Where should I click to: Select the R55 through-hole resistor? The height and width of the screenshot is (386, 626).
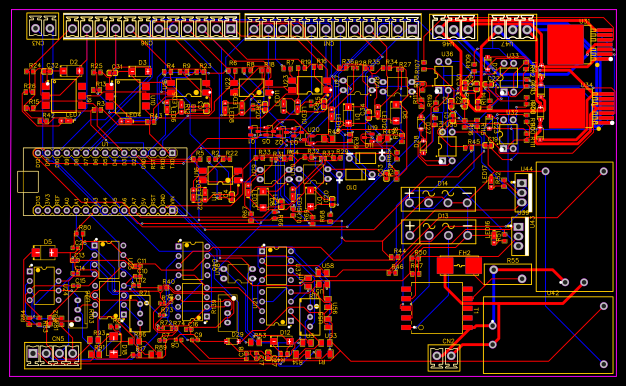click(x=508, y=274)
